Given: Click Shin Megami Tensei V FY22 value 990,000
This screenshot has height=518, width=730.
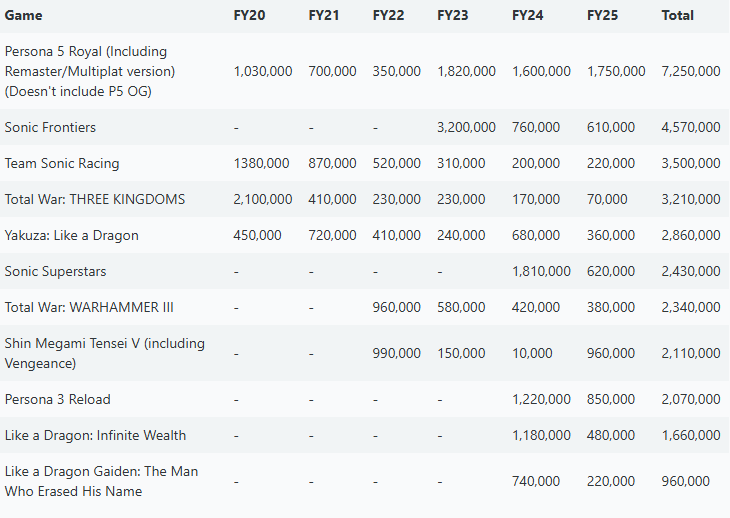Looking at the screenshot, I should [396, 353].
